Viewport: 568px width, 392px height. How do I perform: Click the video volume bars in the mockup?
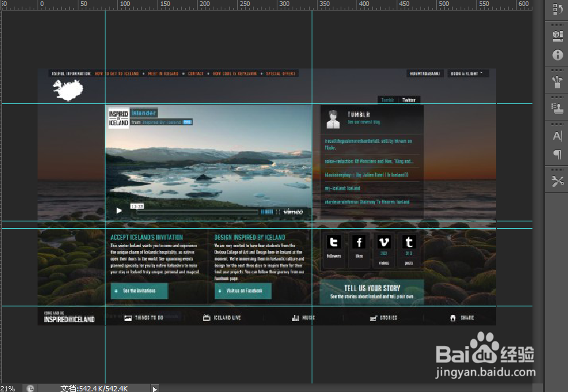267,211
